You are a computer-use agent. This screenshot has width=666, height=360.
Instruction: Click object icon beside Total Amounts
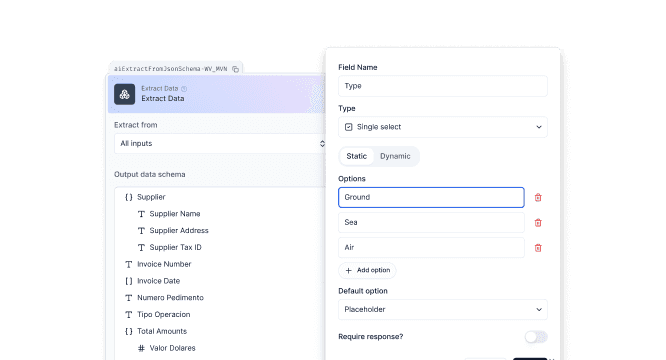point(129,331)
